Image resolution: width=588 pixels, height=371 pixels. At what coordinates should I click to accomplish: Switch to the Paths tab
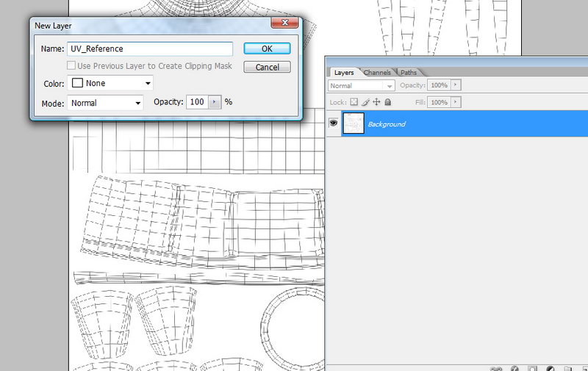pyautogui.click(x=409, y=73)
